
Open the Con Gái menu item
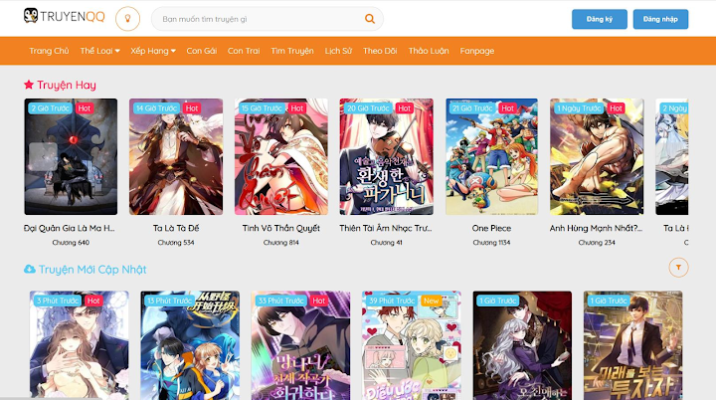pyautogui.click(x=201, y=51)
